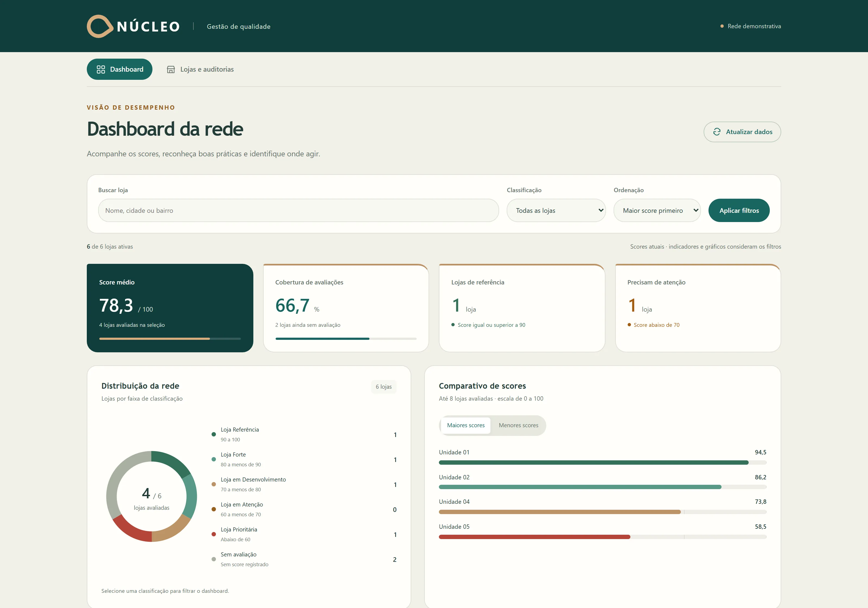This screenshot has width=868, height=608.
Task: Filter by Loja Referência classification
Action: coord(304,434)
